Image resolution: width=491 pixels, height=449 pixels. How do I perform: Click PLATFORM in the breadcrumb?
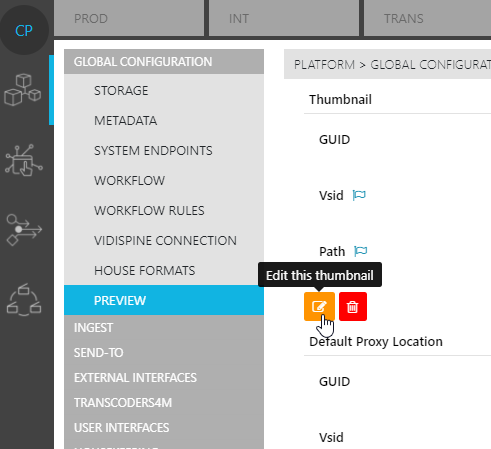click(324, 65)
